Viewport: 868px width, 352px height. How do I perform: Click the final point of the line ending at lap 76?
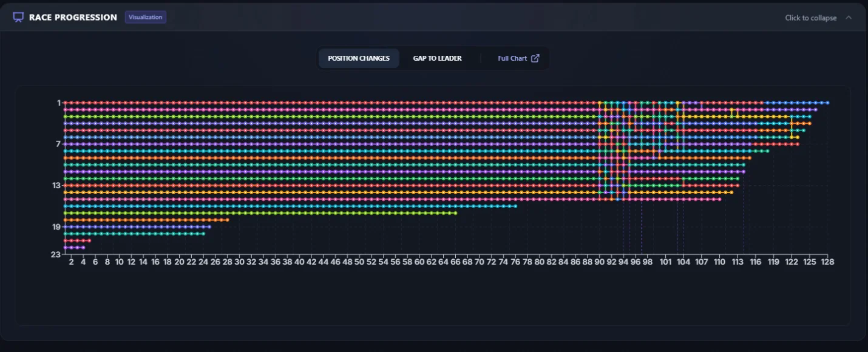(515, 206)
